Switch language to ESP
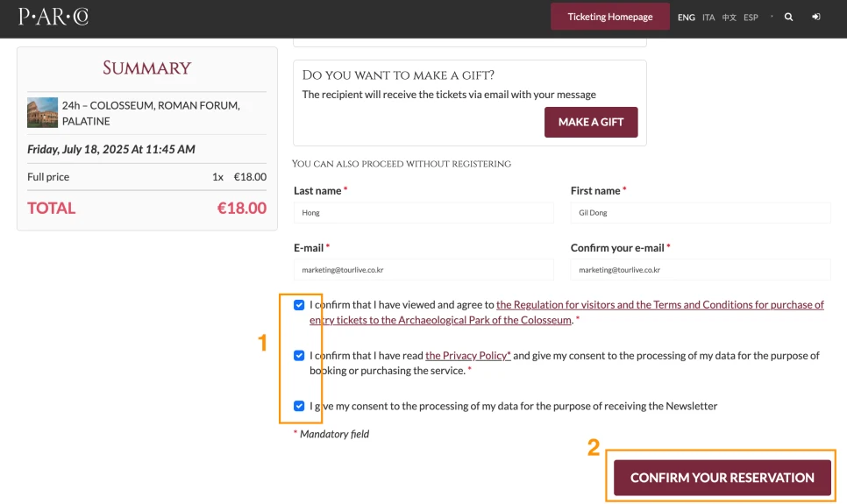Screen dimensions: 847x504 751,18
